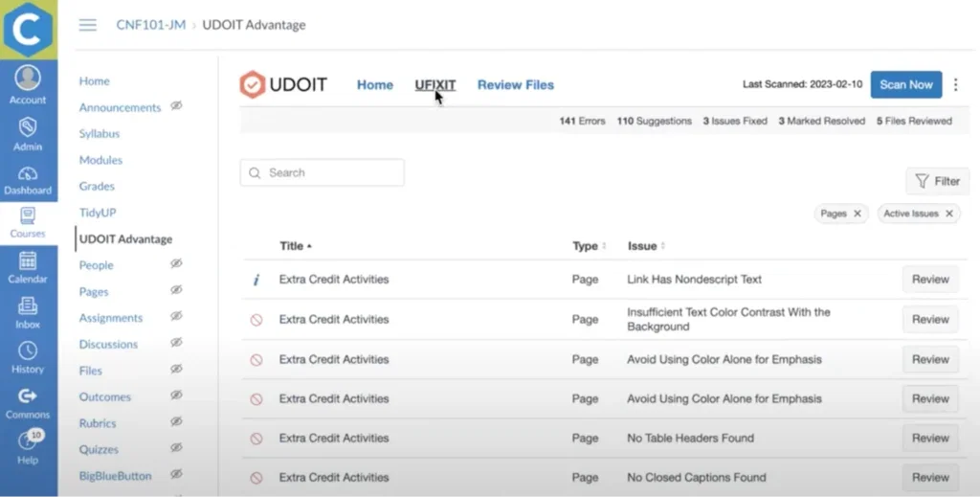This screenshot has height=497, width=980.
Task: Switch to the Review Files tab
Action: pyautogui.click(x=515, y=84)
